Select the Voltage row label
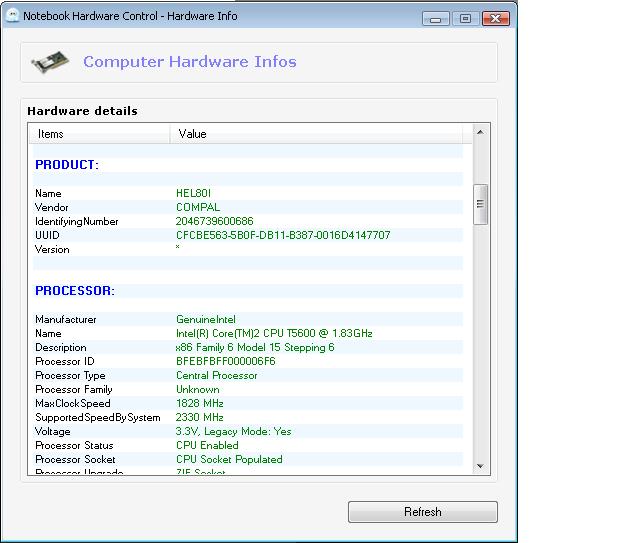The height and width of the screenshot is (543, 640). pos(53,432)
